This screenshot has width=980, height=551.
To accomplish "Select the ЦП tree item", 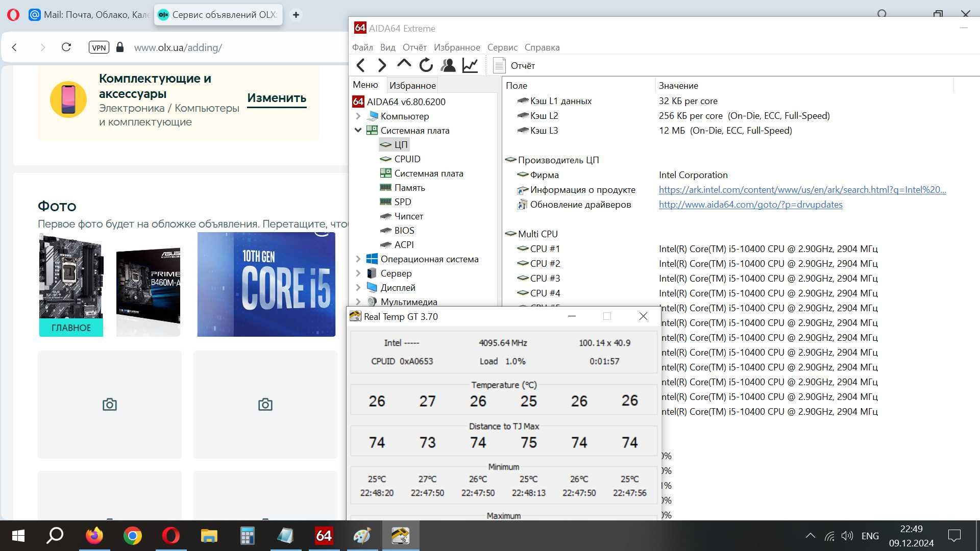I will click(x=394, y=144).
